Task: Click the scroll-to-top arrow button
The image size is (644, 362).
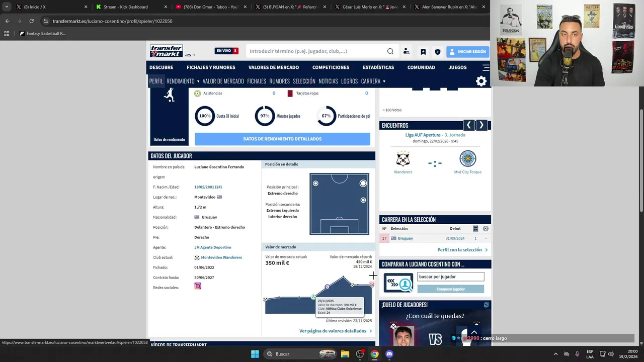Action: pyautogui.click(x=473, y=332)
